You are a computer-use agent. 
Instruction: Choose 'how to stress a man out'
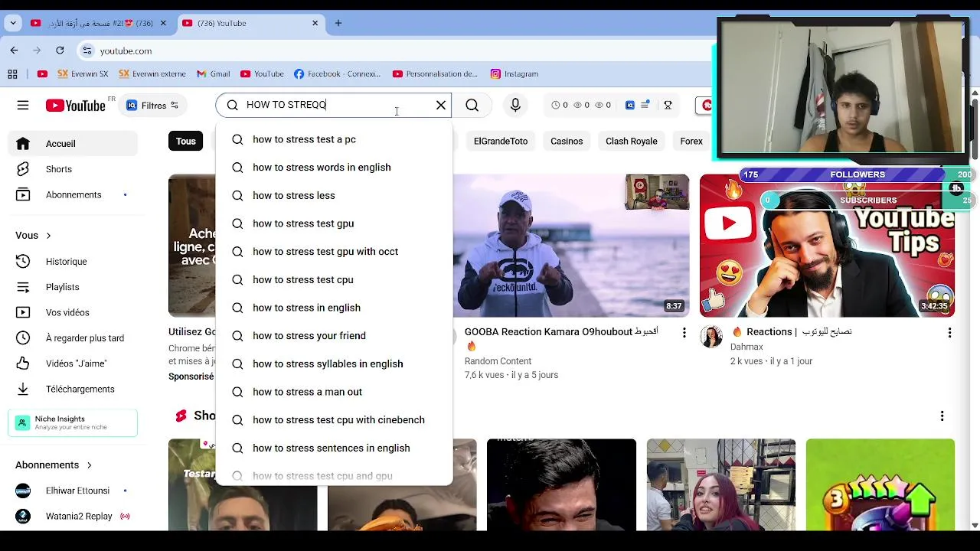335,392
